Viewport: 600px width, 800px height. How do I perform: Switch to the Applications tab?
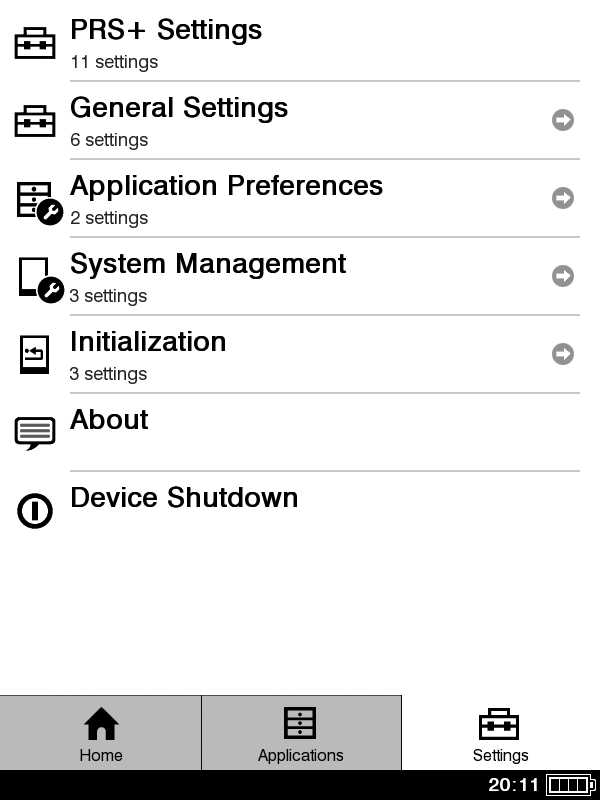301,733
